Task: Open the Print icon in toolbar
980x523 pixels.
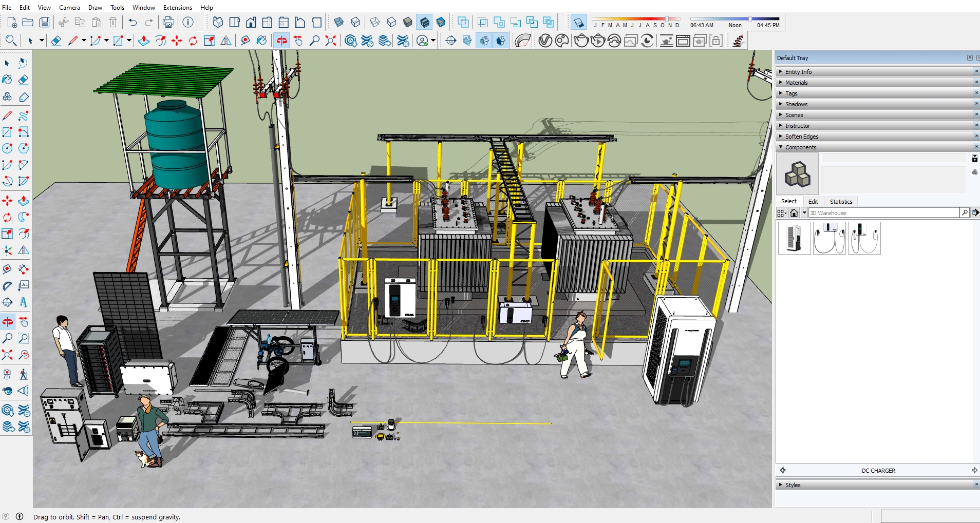Action: click(x=168, y=22)
